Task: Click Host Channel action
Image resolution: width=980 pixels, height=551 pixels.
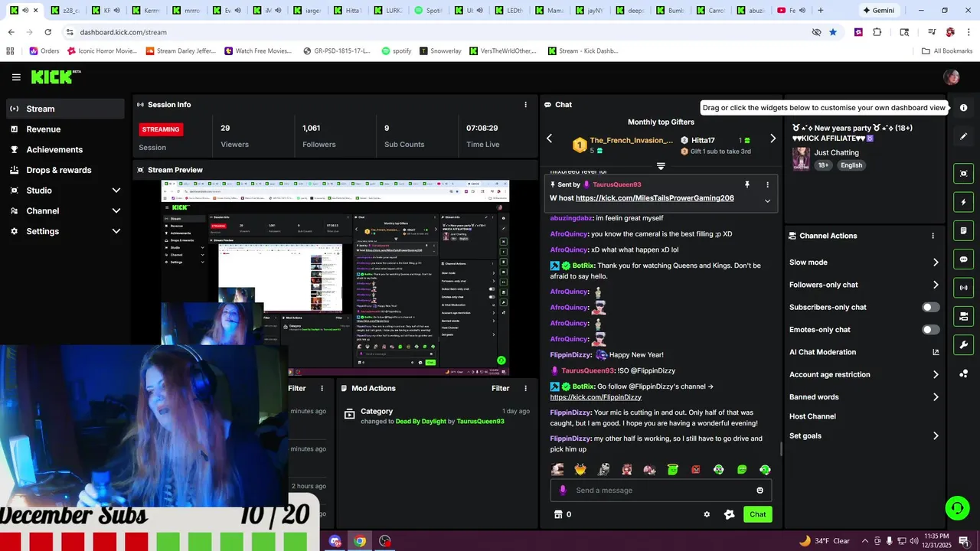Action: [812, 416]
